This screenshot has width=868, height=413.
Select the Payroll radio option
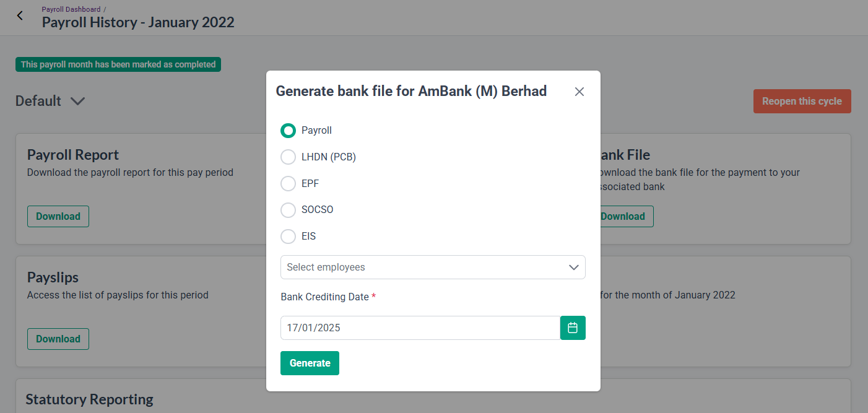(x=288, y=131)
